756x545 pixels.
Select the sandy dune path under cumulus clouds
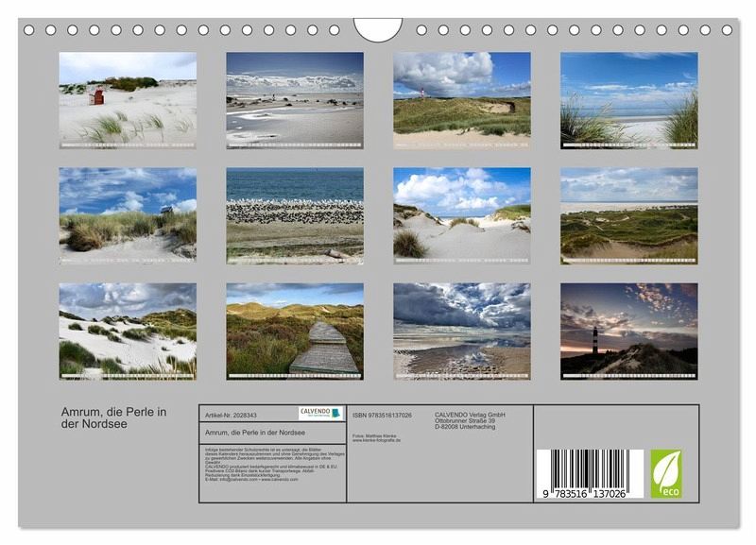tap(462, 215)
